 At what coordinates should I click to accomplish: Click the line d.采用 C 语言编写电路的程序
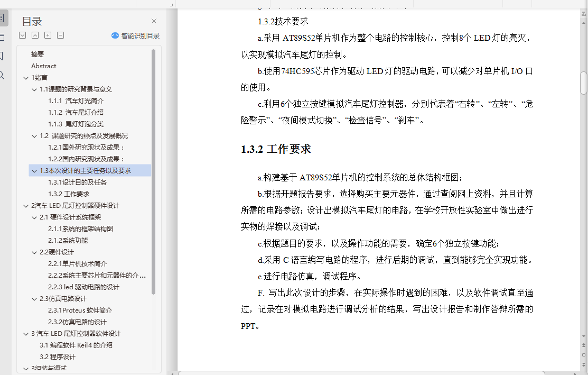tap(395, 260)
